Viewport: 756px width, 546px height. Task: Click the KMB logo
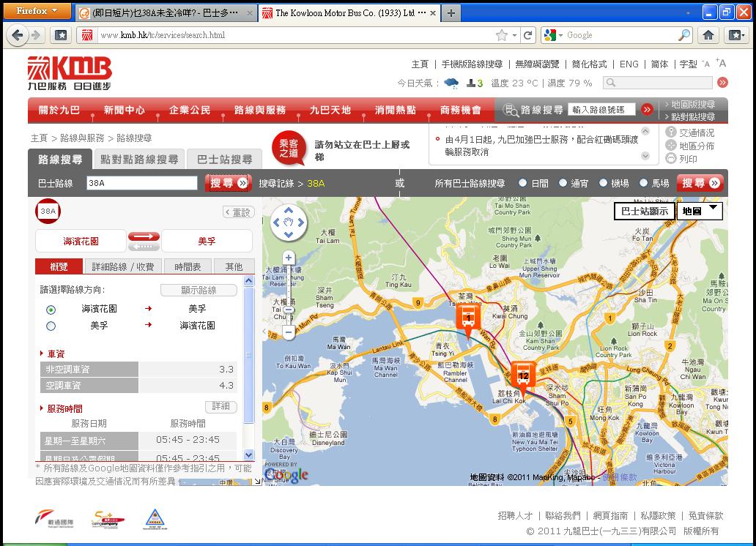pyautogui.click(x=70, y=73)
